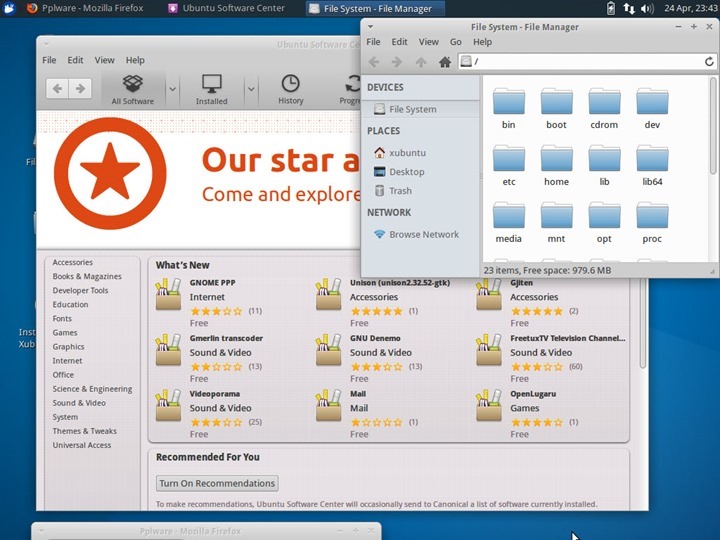Open the network indicator in panel
720x540 pixels.
(629, 8)
